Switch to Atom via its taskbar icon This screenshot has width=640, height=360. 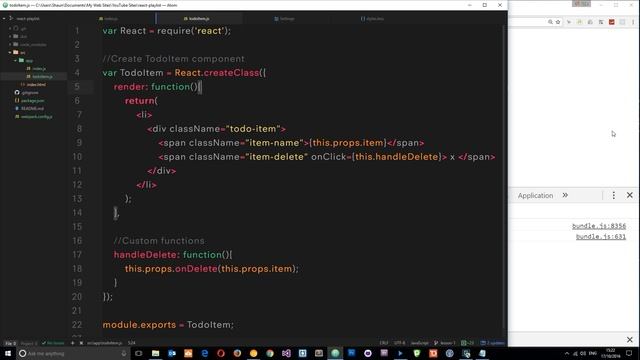coord(335,353)
